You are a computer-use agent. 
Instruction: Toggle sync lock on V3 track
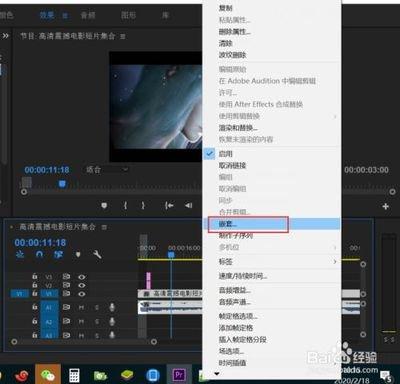tap(66, 276)
